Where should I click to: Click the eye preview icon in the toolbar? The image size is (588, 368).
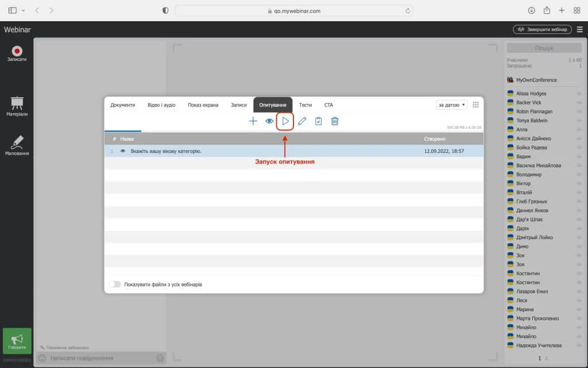click(269, 121)
